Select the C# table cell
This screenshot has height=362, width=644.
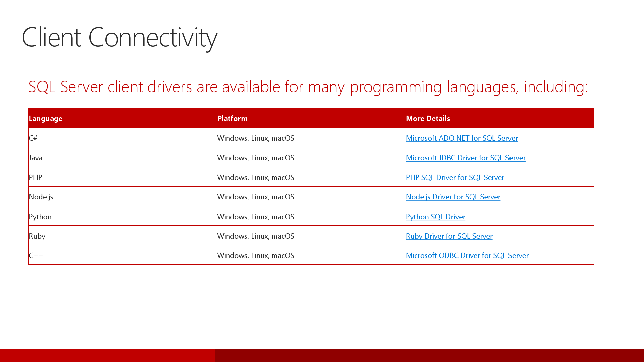[33, 138]
